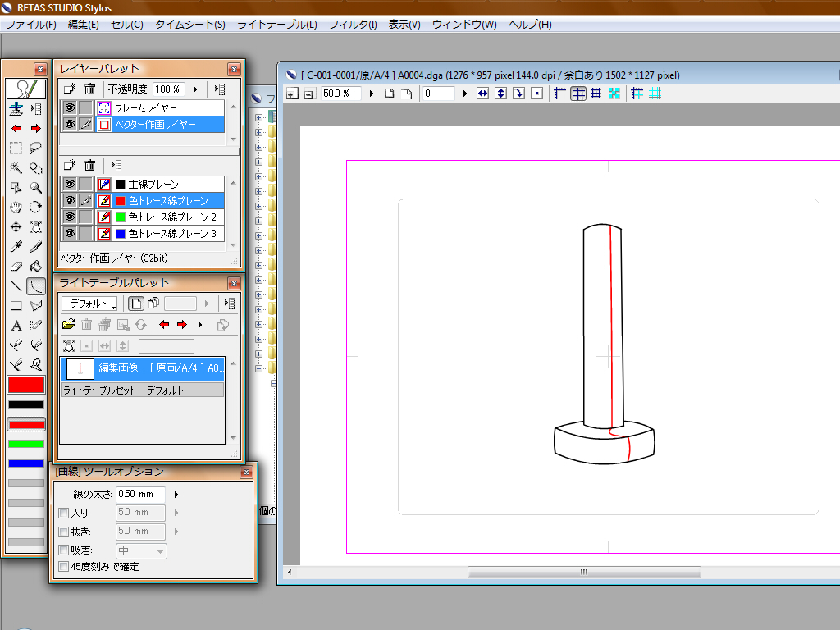
Task: Select the 主線プレーン plane row
Action: click(x=160, y=185)
